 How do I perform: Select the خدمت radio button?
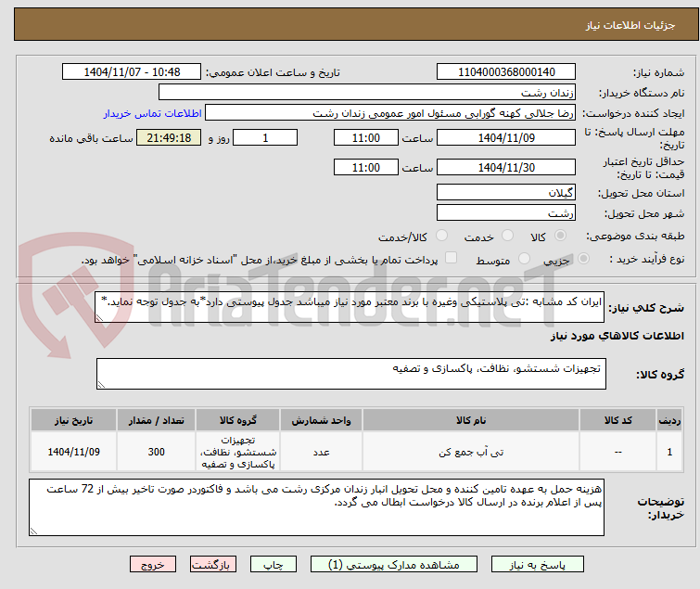point(507,236)
